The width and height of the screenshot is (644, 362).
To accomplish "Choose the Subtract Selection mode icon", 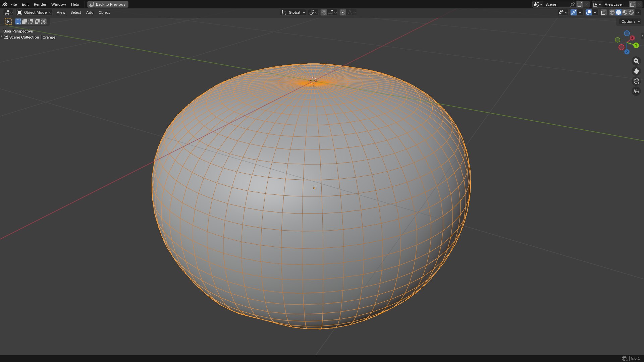I will 31,21.
